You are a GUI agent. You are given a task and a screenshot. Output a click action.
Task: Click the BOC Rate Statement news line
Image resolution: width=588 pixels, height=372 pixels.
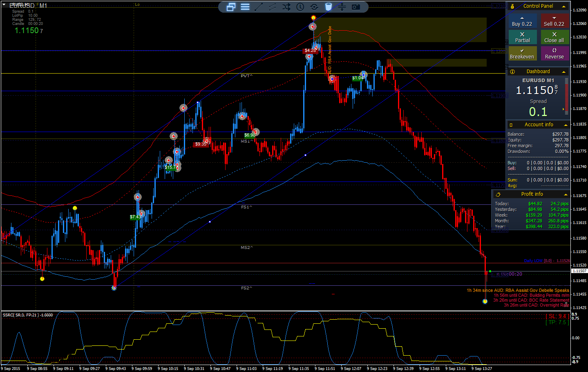tap(531, 300)
